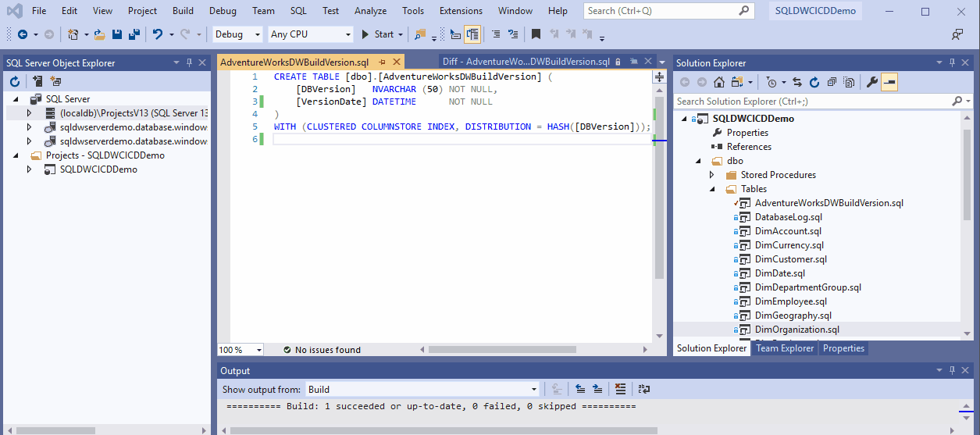Pin the AdventureWorksDWBuildVersion.sql editor tab
980x435 pixels.
click(x=382, y=62)
